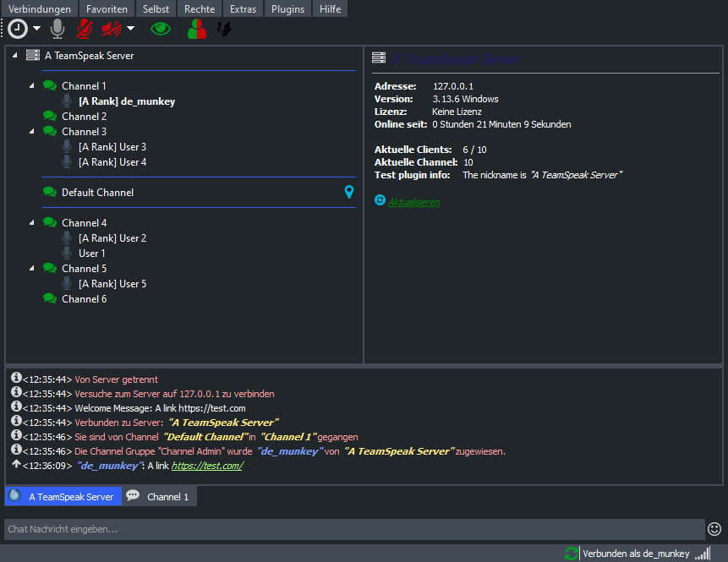The image size is (728, 562).
Task: Open the Hilfe menu
Action: [x=330, y=8]
